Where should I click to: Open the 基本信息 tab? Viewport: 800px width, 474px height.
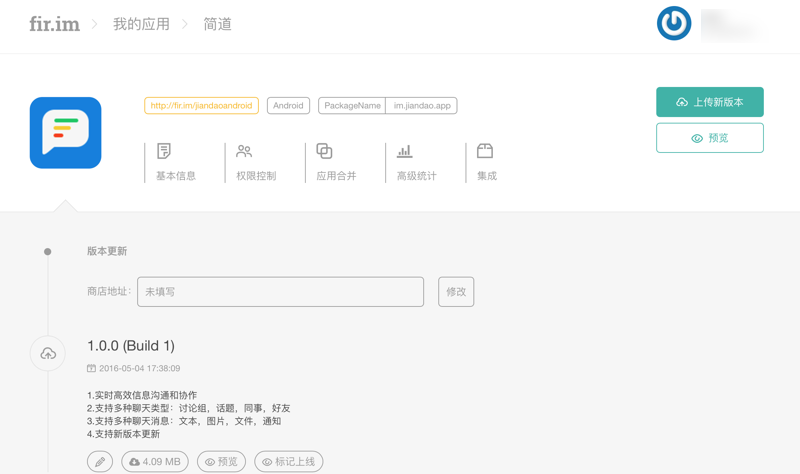176,163
